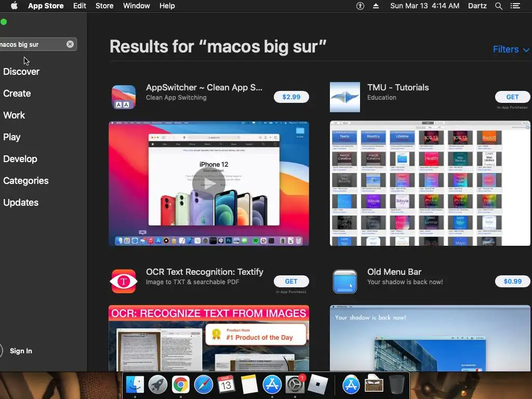Open the App Store menu
The height and width of the screenshot is (399, 532).
click(46, 6)
